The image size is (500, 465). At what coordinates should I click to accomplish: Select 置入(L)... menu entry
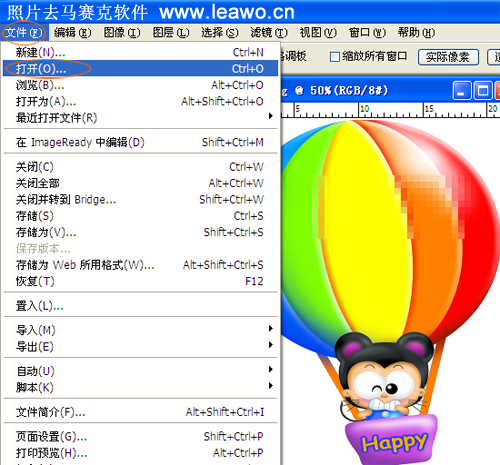click(140, 306)
